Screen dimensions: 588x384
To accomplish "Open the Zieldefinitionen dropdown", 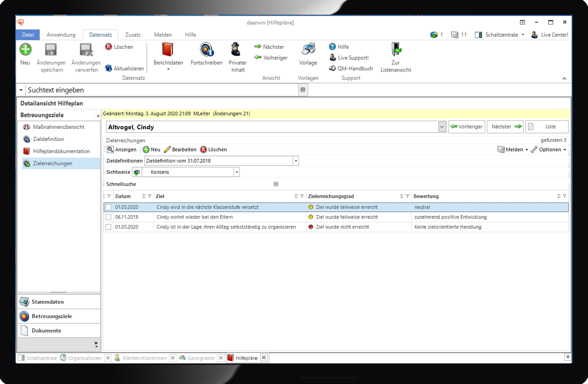I will click(x=296, y=161).
